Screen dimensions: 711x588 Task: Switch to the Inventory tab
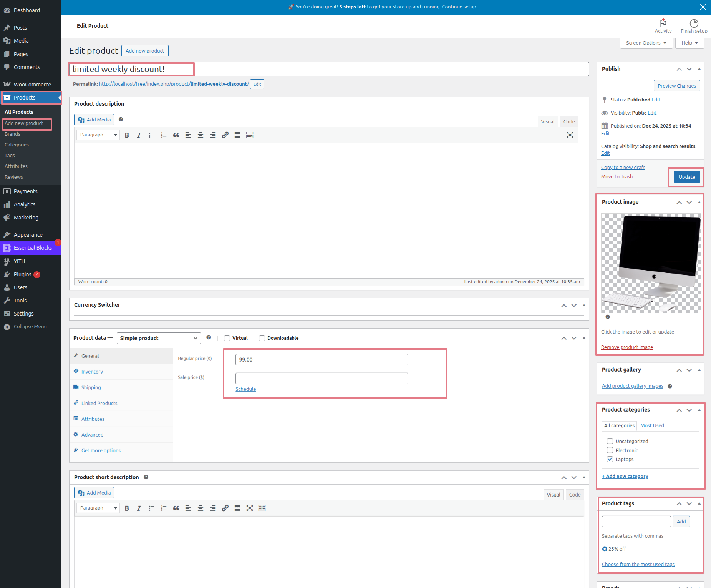92,372
